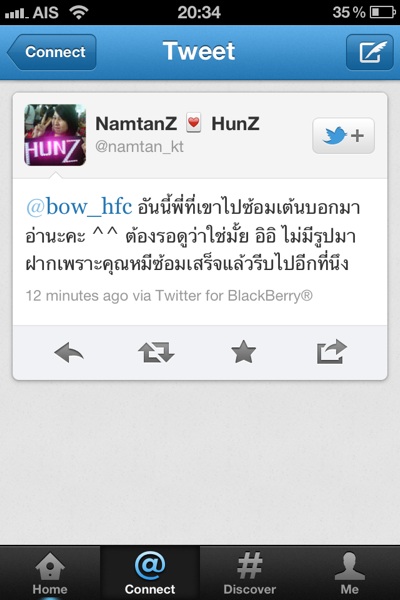
Task: Tap the 12 minutes ago timestamp
Action: click(x=77, y=296)
